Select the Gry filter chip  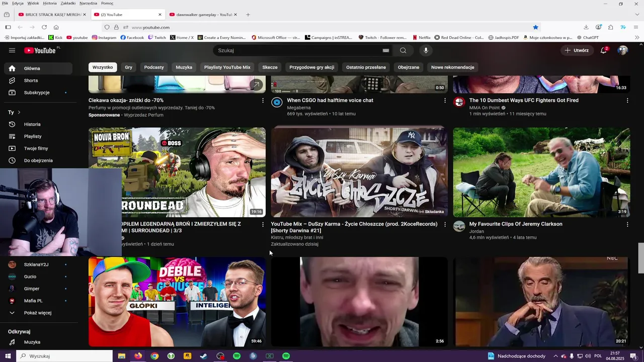(x=129, y=67)
